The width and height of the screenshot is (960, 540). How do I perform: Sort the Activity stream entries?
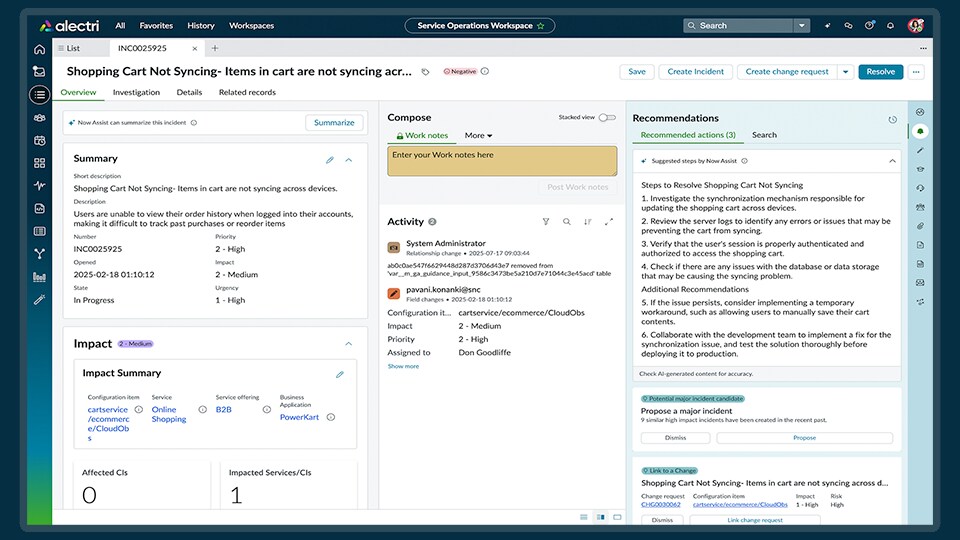click(x=588, y=222)
